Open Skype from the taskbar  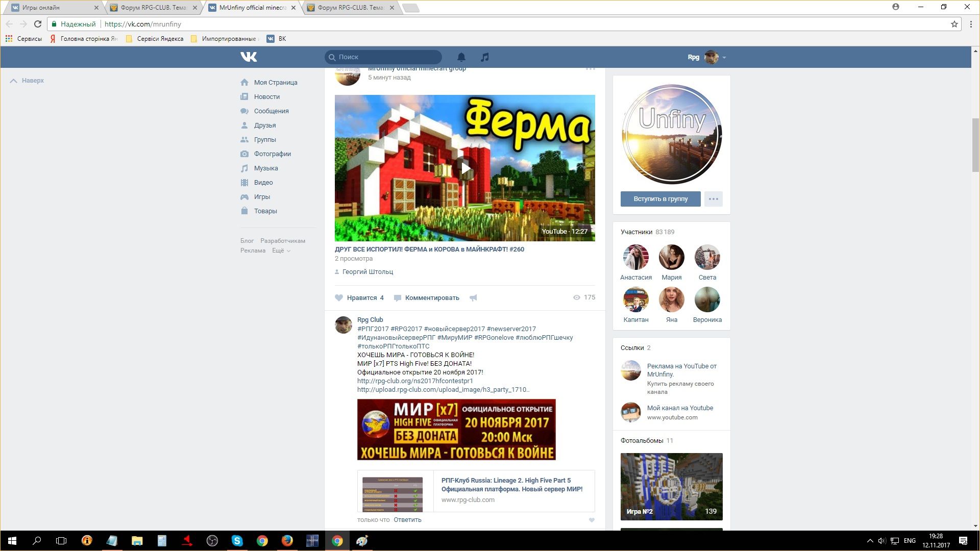coord(237,541)
